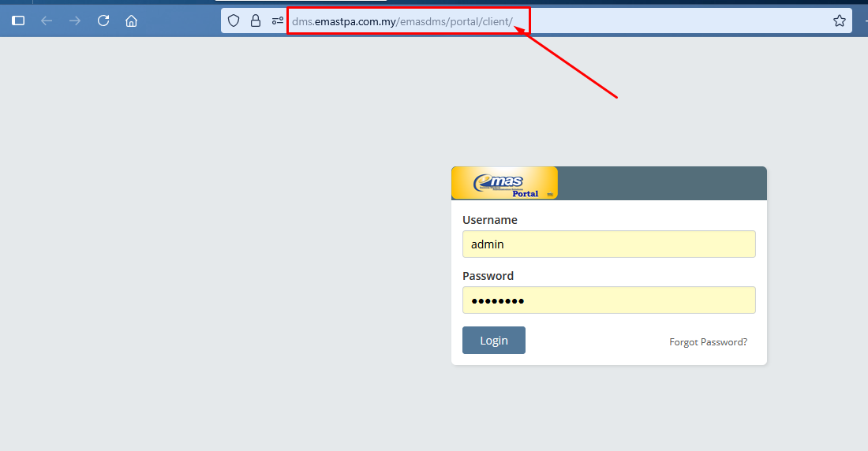Go back using the back arrow
Image resolution: width=868 pixels, height=451 pixels.
(47, 20)
